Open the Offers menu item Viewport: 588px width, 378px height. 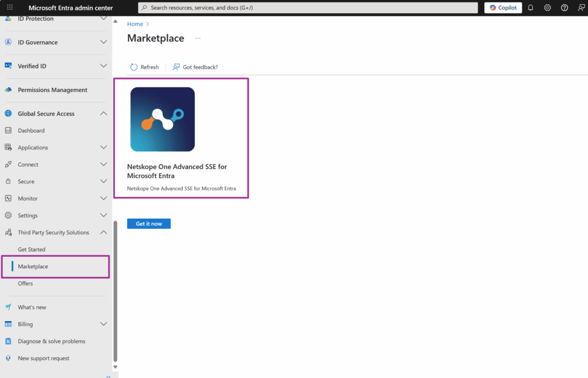(x=25, y=283)
